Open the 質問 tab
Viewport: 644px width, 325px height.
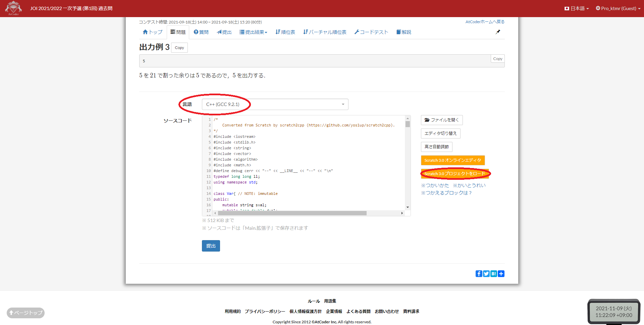click(x=201, y=32)
